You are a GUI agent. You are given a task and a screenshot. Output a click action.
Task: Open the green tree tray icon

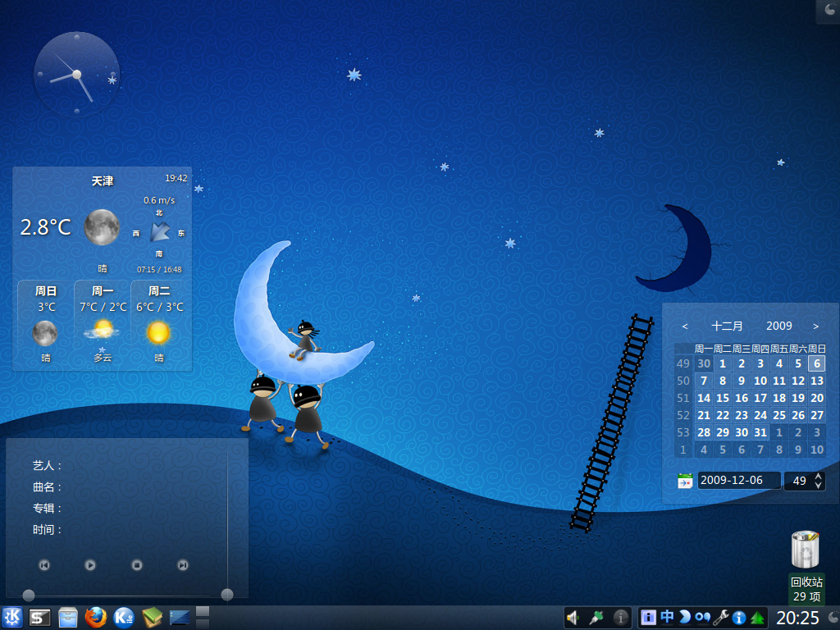(757, 619)
